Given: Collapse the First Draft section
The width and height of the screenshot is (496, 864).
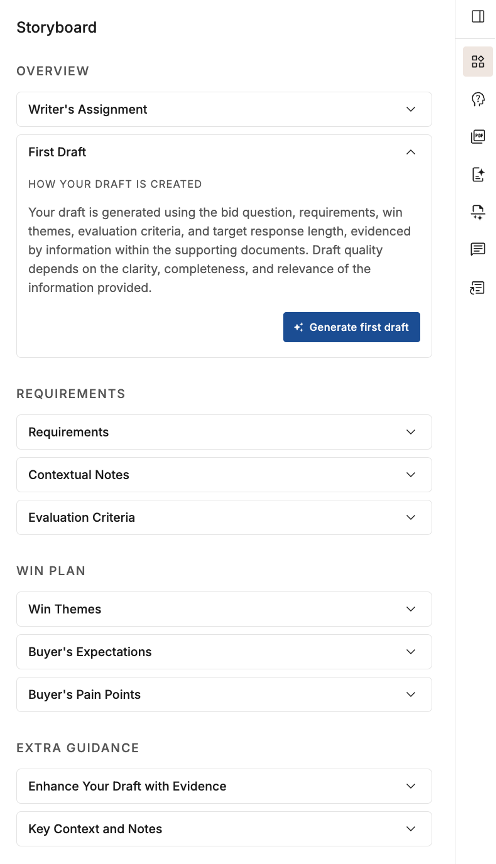Looking at the screenshot, I should pyautogui.click(x=411, y=152).
